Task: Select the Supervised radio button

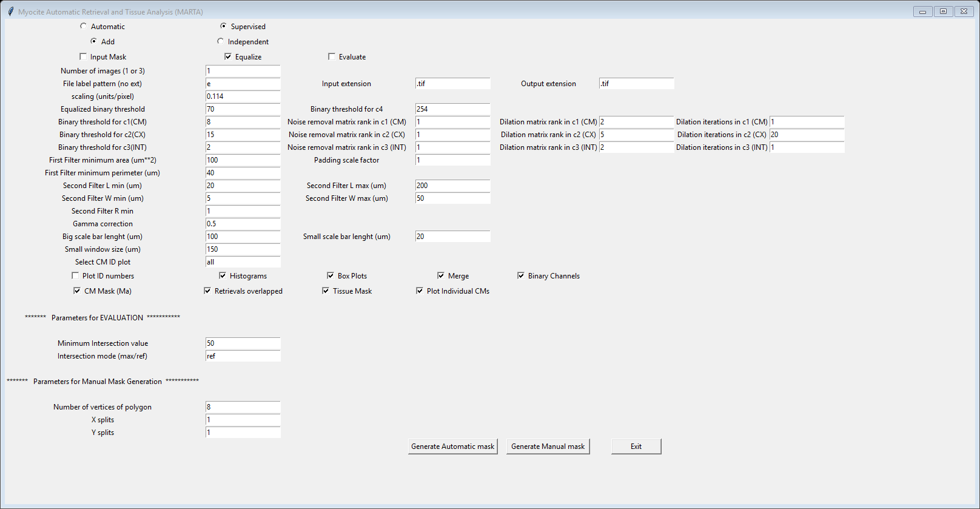Action: [x=223, y=26]
